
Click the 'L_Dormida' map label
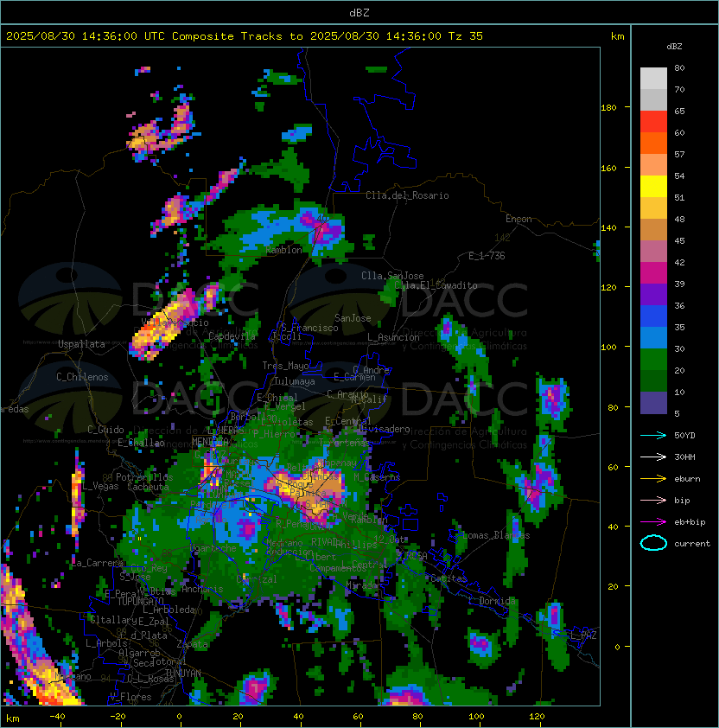tap(492, 601)
